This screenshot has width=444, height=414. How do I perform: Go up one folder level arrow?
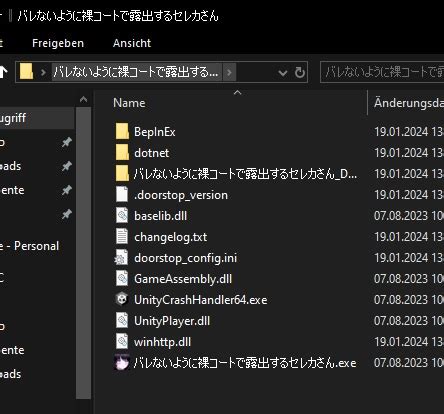[x=3, y=72]
